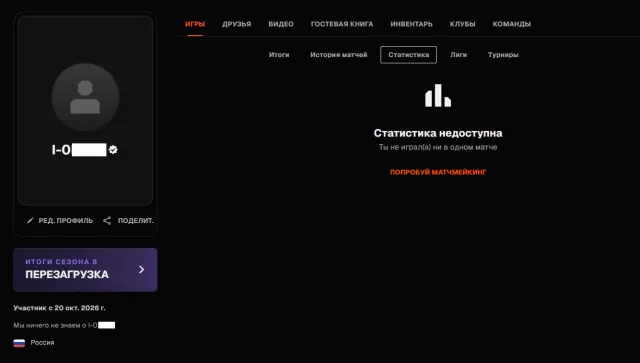Click the profile nickname starting with I-0
The image size is (640, 363).
click(x=79, y=150)
